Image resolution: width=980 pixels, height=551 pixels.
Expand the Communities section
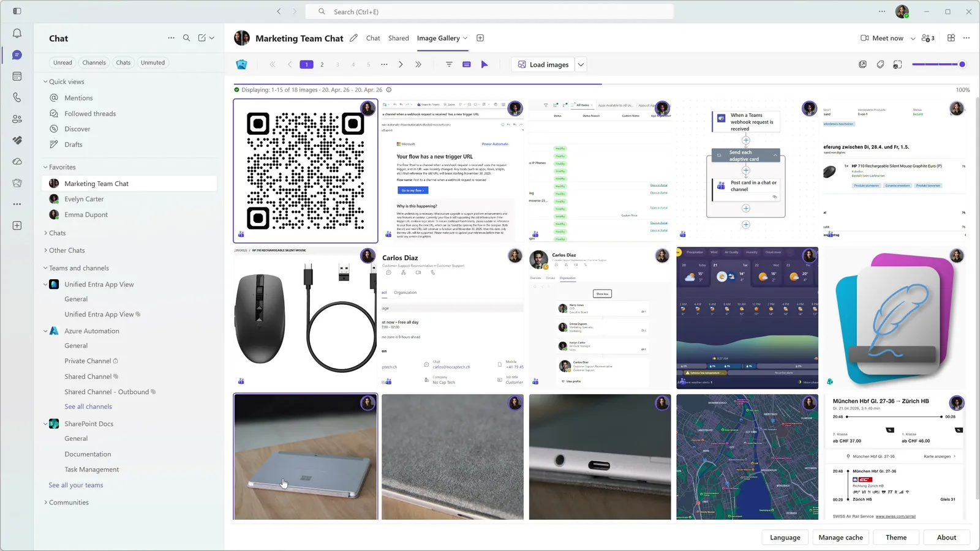click(x=45, y=503)
